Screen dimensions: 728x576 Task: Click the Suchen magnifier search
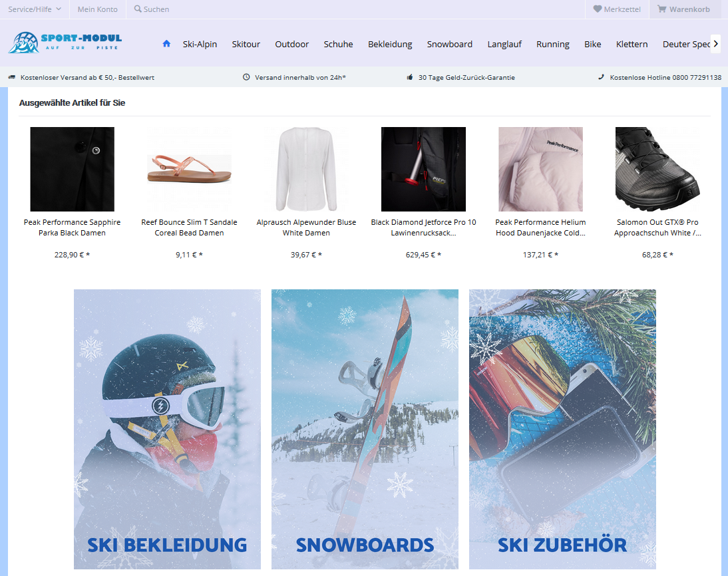point(151,9)
